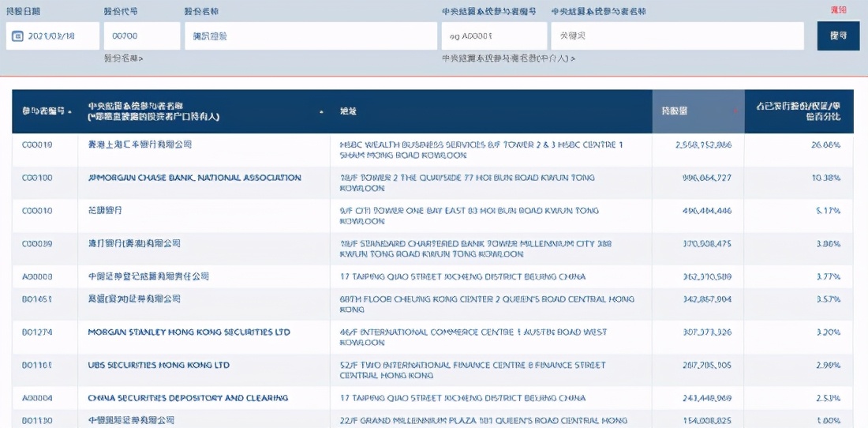Click the participant name keyword input field
868x428 pixels.
pyautogui.click(x=677, y=36)
